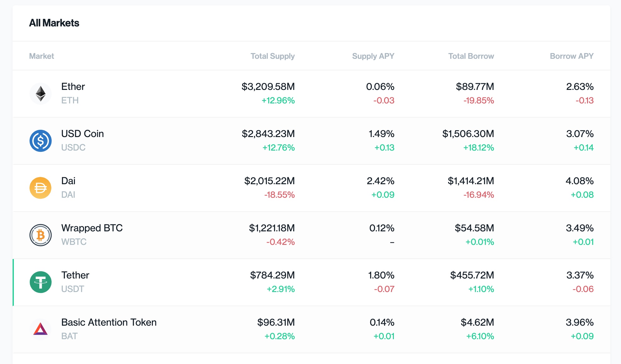The width and height of the screenshot is (621, 364).
Task: Click the ETH ticker symbol
Action: pos(70,100)
